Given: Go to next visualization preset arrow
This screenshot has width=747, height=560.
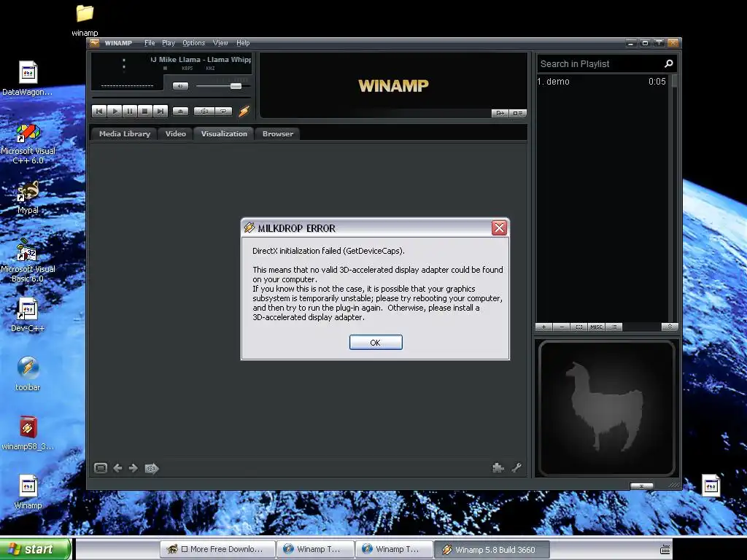Looking at the screenshot, I should click(x=133, y=468).
